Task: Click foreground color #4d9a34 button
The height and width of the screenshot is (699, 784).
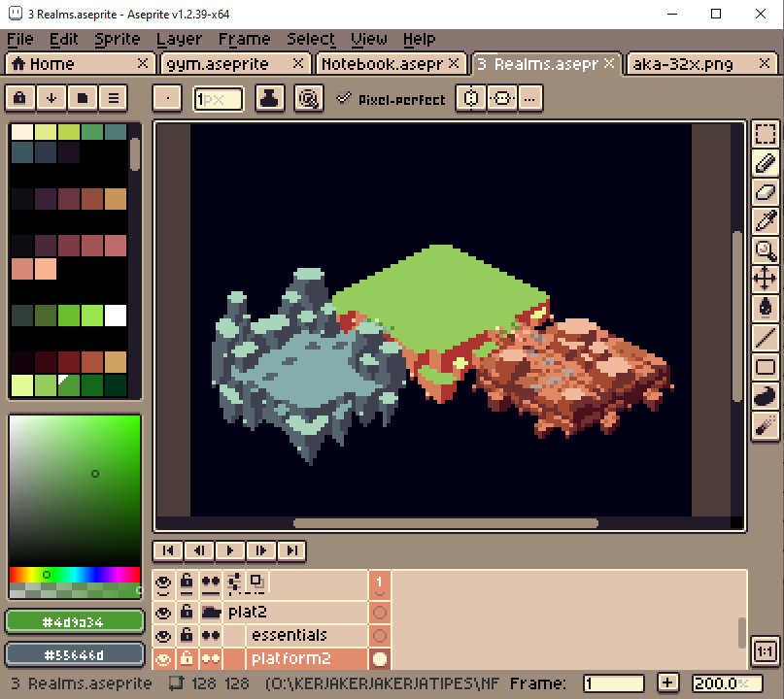Action: [x=75, y=622]
